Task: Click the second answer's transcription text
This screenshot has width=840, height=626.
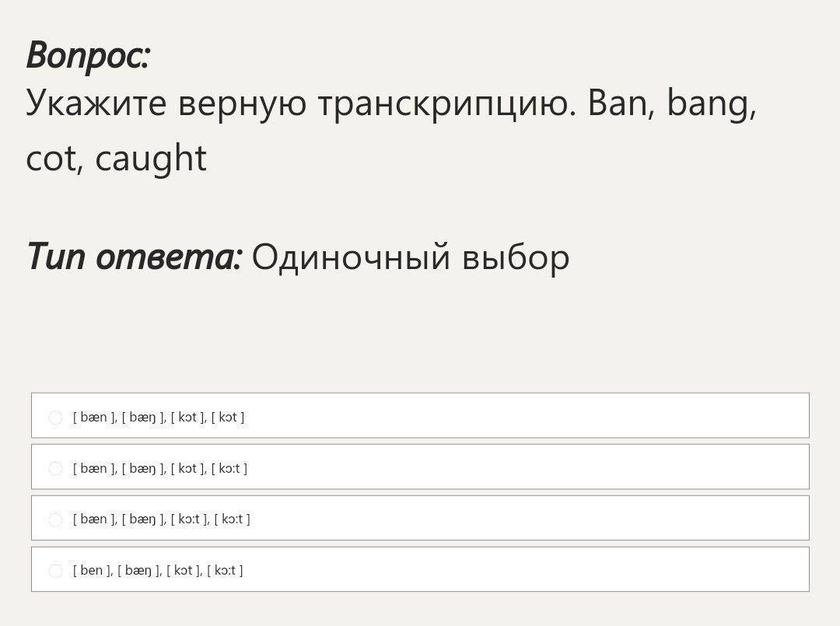Action: 160,469
